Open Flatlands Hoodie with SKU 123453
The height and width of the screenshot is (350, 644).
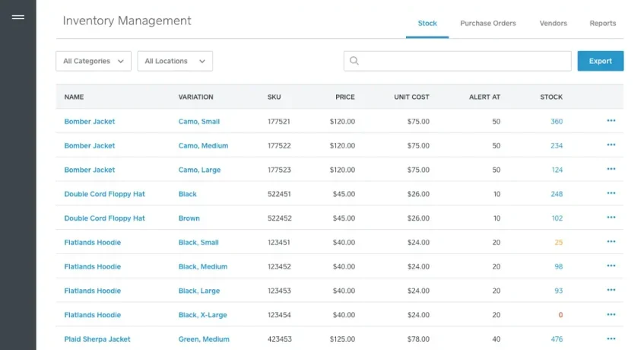click(x=93, y=291)
